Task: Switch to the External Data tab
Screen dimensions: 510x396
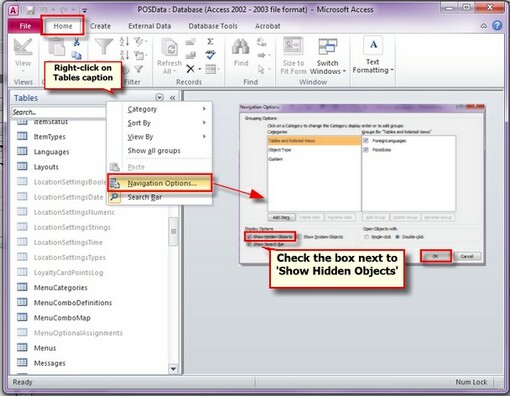Action: pyautogui.click(x=150, y=26)
